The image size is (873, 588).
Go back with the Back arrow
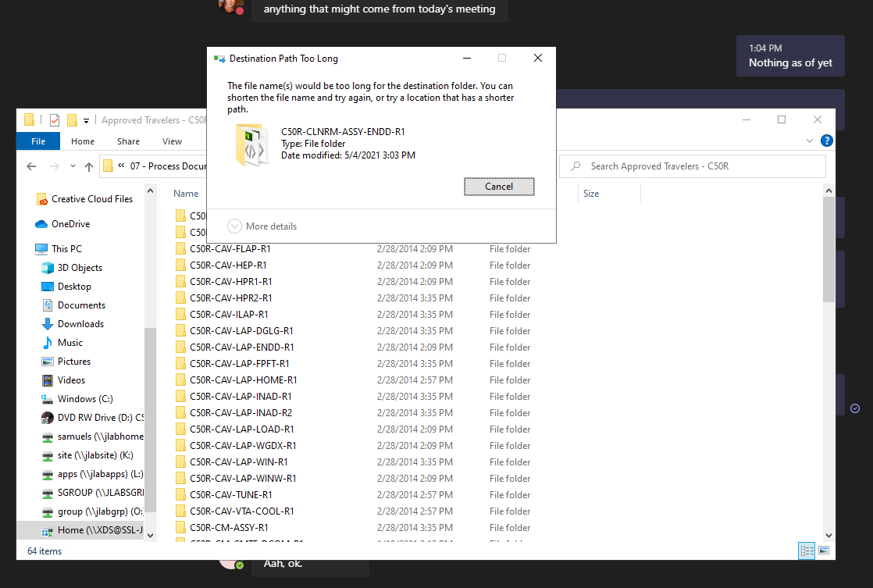pos(31,166)
